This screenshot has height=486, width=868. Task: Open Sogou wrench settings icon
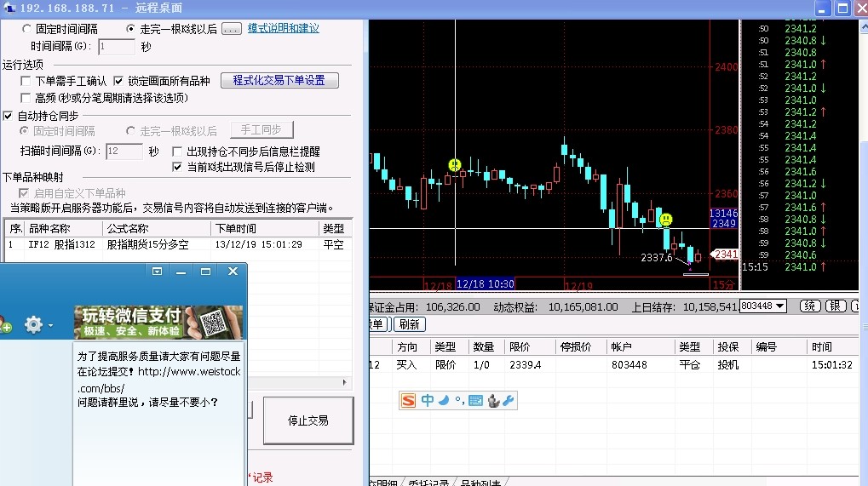pos(509,400)
